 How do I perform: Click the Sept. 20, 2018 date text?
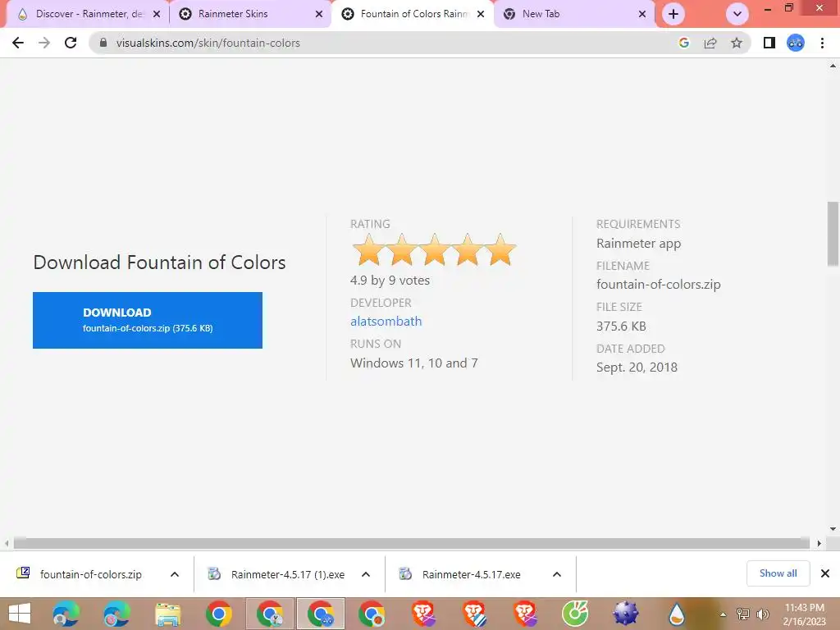pos(637,367)
